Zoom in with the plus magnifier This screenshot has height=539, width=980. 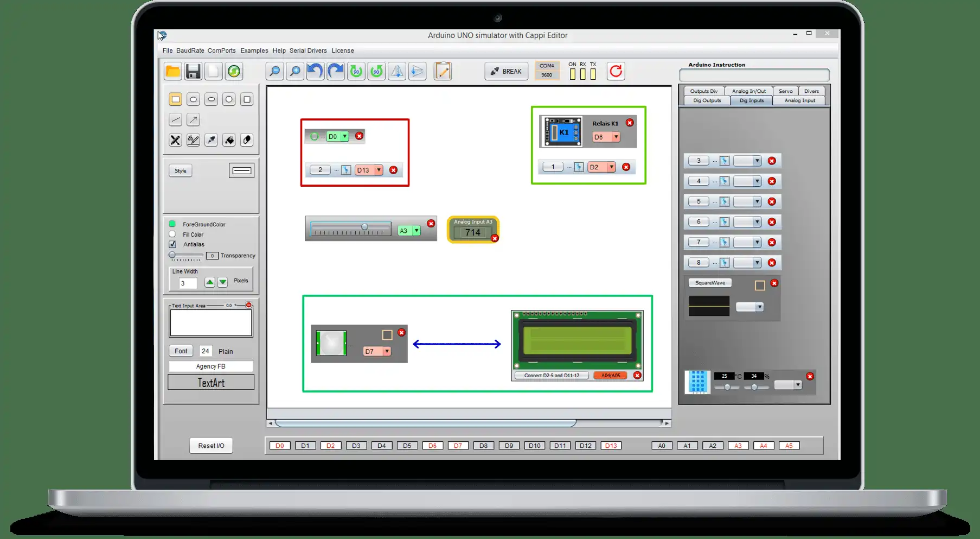pyautogui.click(x=295, y=71)
